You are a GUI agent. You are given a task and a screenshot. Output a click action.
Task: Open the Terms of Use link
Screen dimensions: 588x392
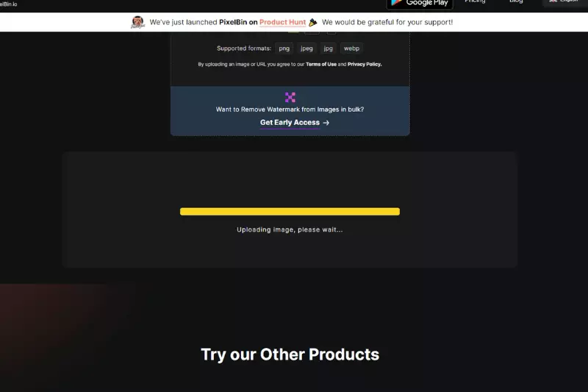click(321, 64)
